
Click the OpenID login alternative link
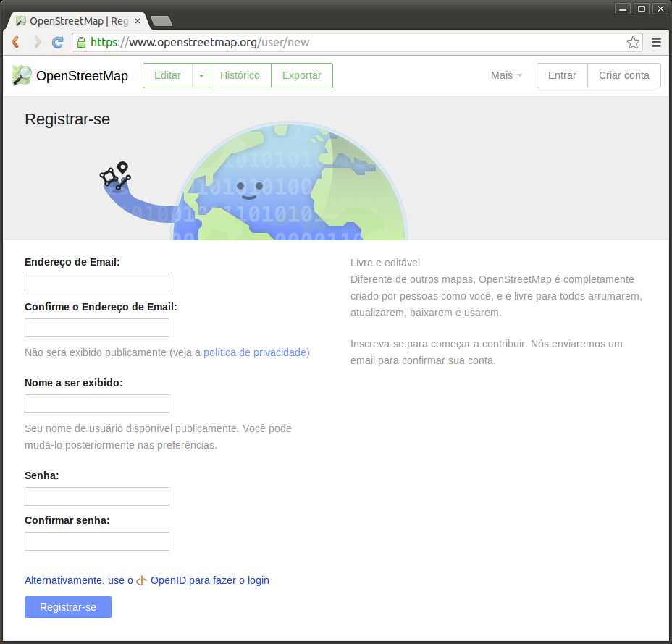[x=147, y=580]
